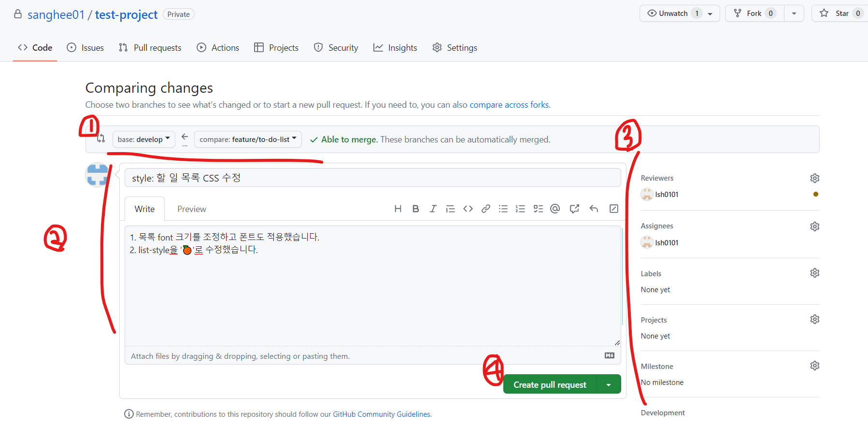The image size is (868, 424).
Task: Click the user avatar beside the title field
Action: (x=97, y=174)
